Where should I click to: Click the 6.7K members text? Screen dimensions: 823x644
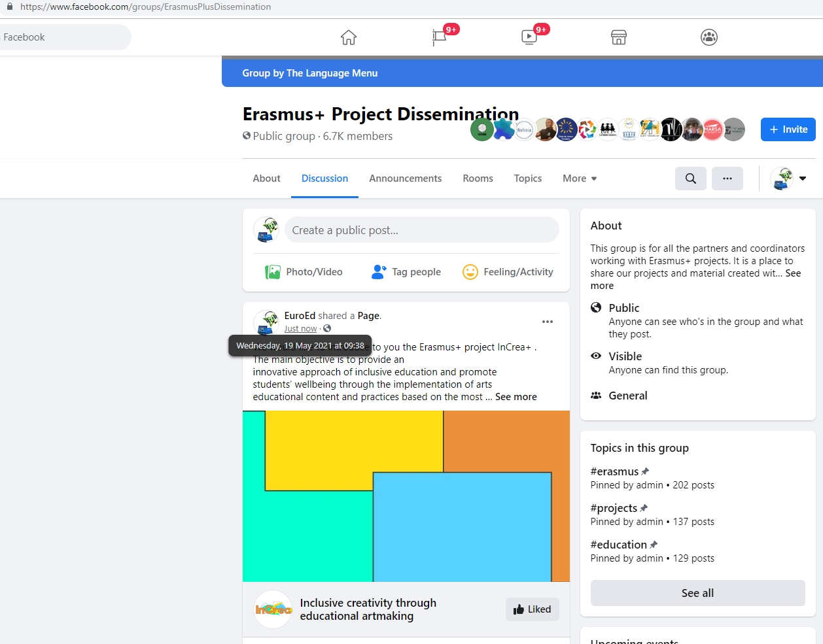(358, 136)
